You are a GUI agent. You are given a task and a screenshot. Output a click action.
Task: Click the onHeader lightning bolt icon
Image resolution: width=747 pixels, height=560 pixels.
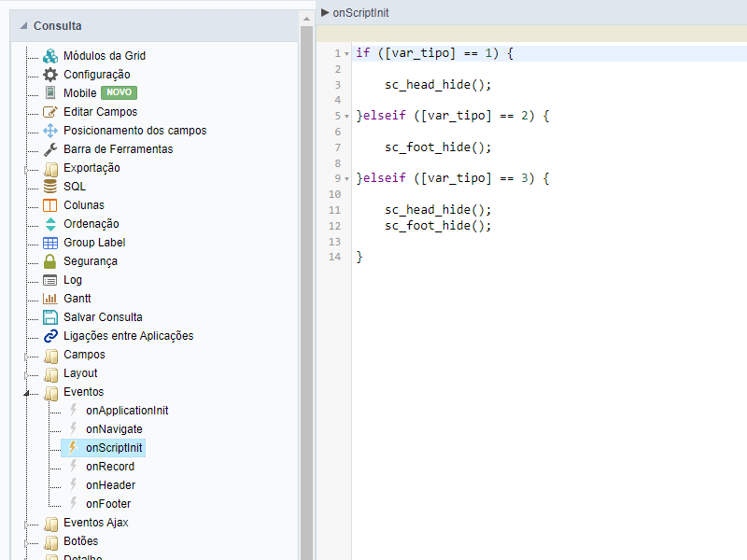pos(73,484)
